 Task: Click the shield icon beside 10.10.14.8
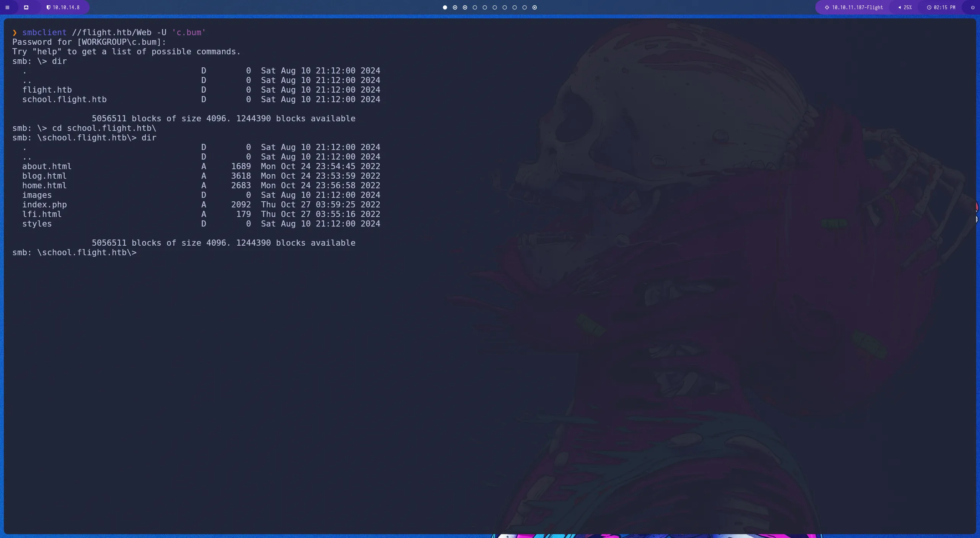[49, 7]
